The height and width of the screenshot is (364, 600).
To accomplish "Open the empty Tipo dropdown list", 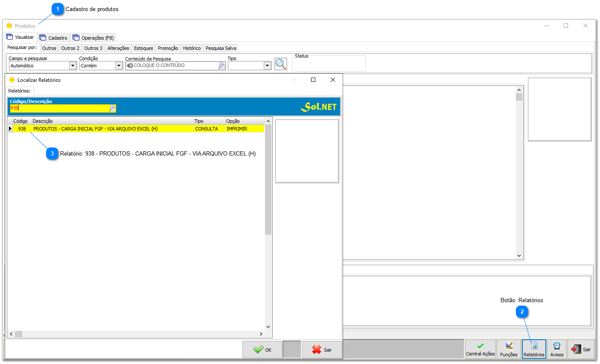I will click(x=267, y=65).
